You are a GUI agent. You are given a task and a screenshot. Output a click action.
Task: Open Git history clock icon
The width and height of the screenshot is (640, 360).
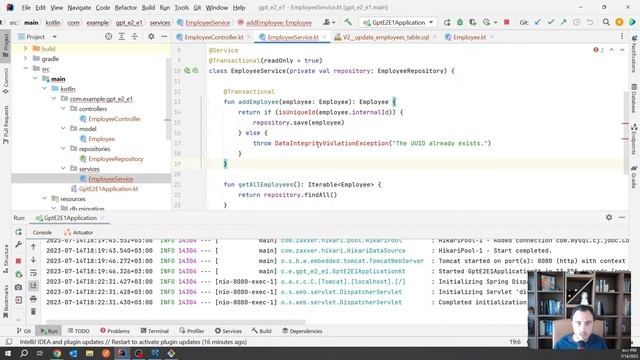point(576,22)
